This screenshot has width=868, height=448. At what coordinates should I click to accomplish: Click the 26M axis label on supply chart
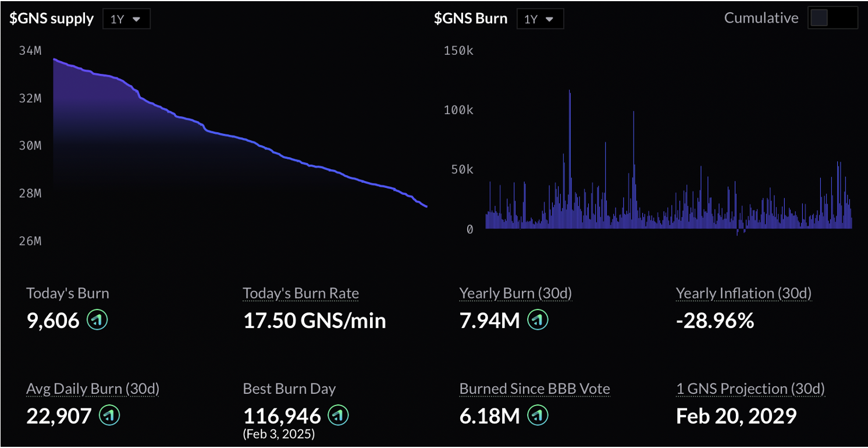tap(30, 240)
